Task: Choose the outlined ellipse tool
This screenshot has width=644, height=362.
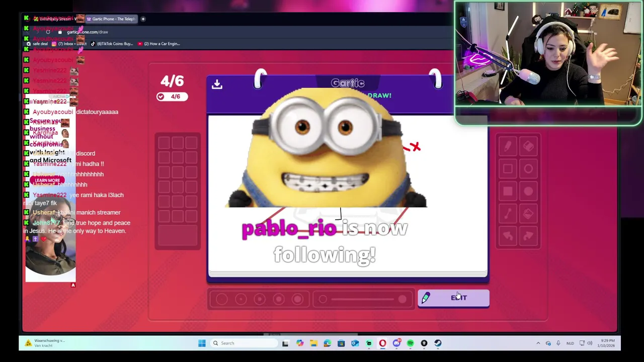Action: coord(528,169)
